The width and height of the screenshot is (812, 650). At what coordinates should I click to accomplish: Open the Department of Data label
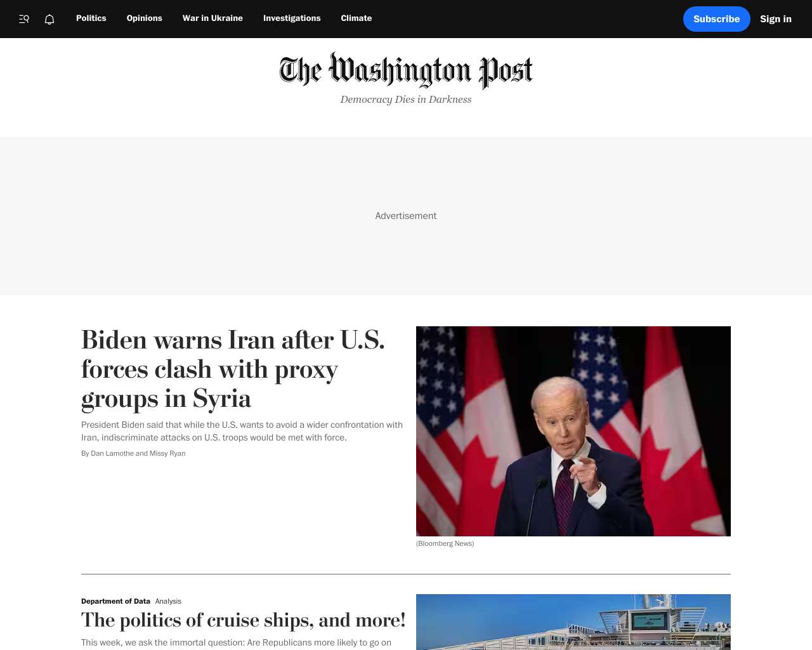click(115, 601)
